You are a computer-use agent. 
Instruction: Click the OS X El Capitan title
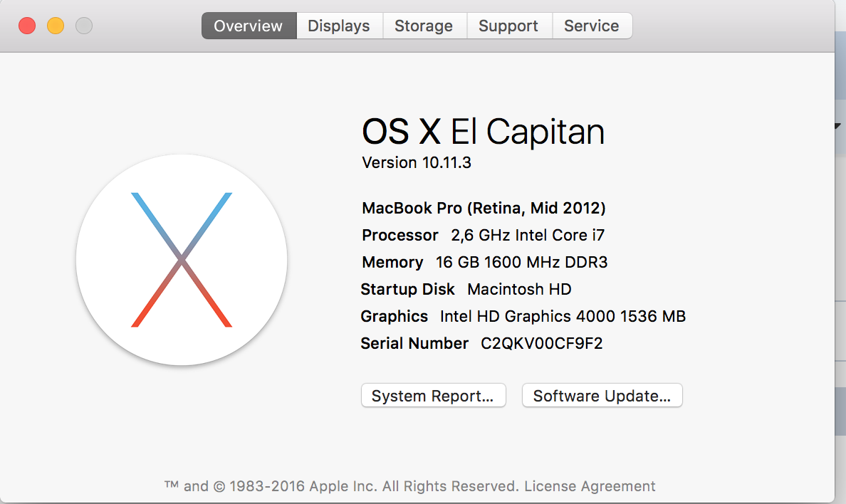(484, 132)
